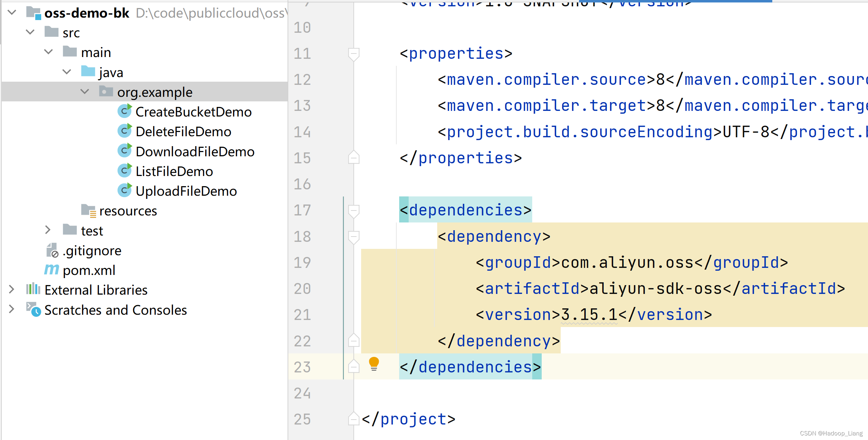The width and height of the screenshot is (868, 440).
Task: Select DownloadFileDemo in project tree
Action: click(x=195, y=152)
